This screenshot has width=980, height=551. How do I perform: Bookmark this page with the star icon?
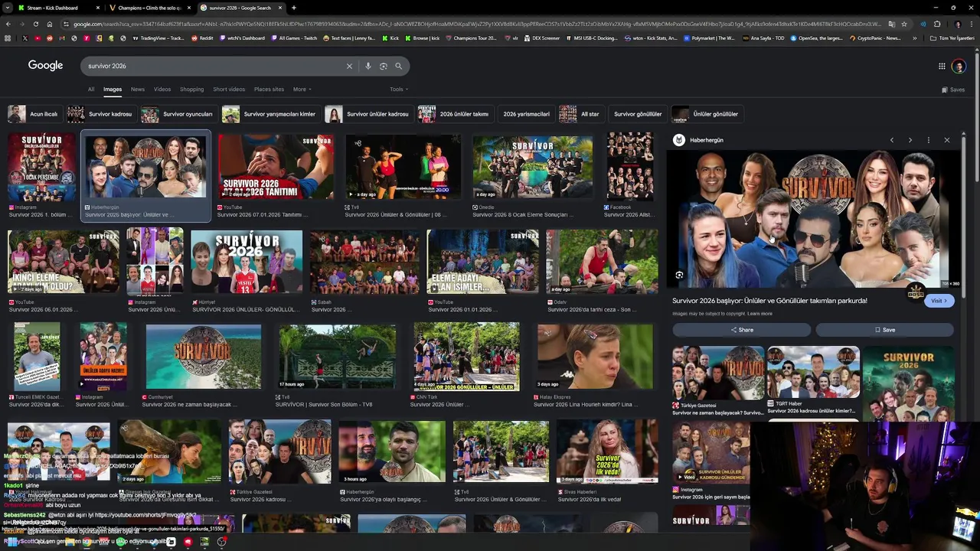click(x=904, y=24)
